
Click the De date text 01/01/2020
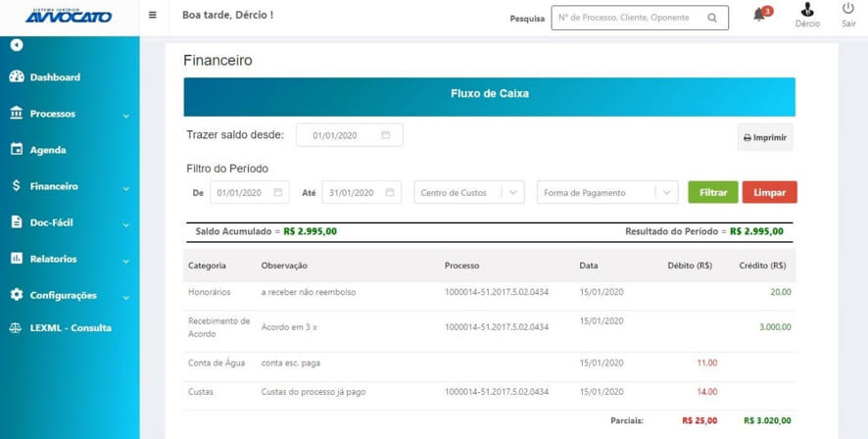click(239, 193)
